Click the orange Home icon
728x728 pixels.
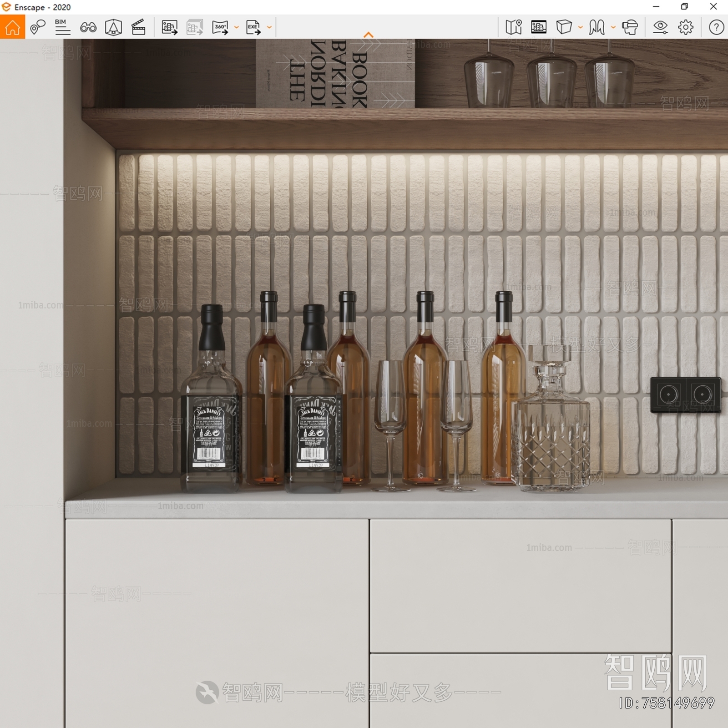click(x=12, y=27)
